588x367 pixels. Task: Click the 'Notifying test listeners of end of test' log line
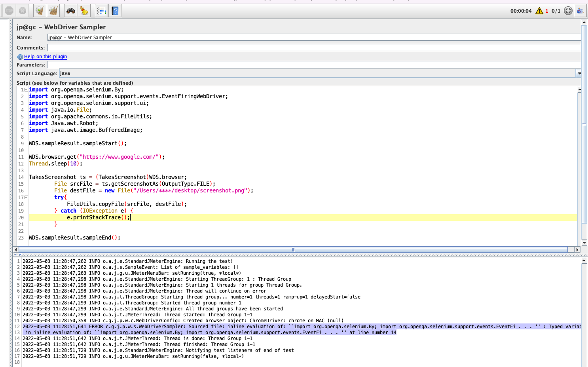tap(158, 350)
